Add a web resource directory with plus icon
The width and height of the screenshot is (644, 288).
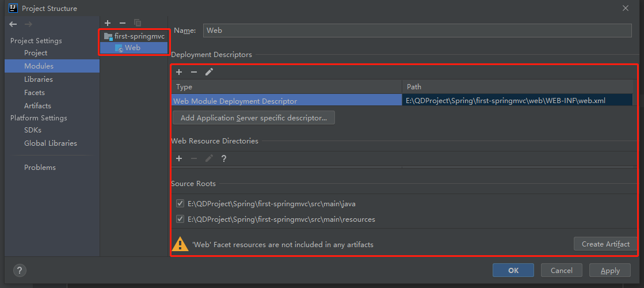[x=179, y=158]
